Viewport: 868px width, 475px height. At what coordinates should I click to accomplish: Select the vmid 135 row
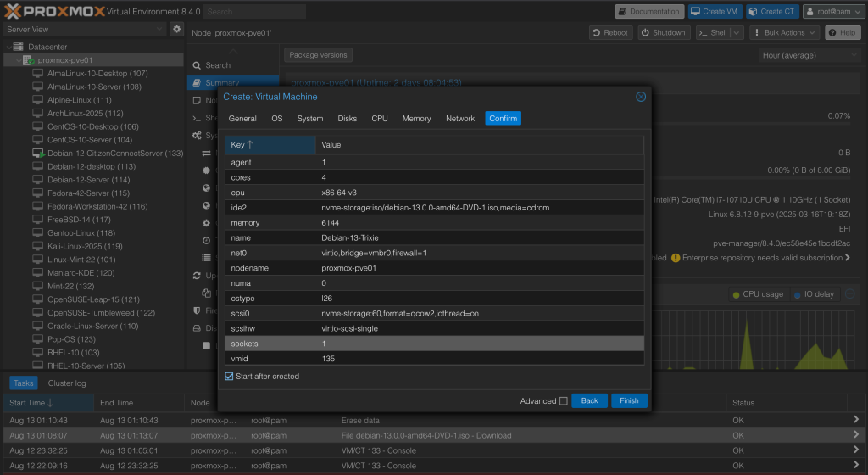[435, 359]
